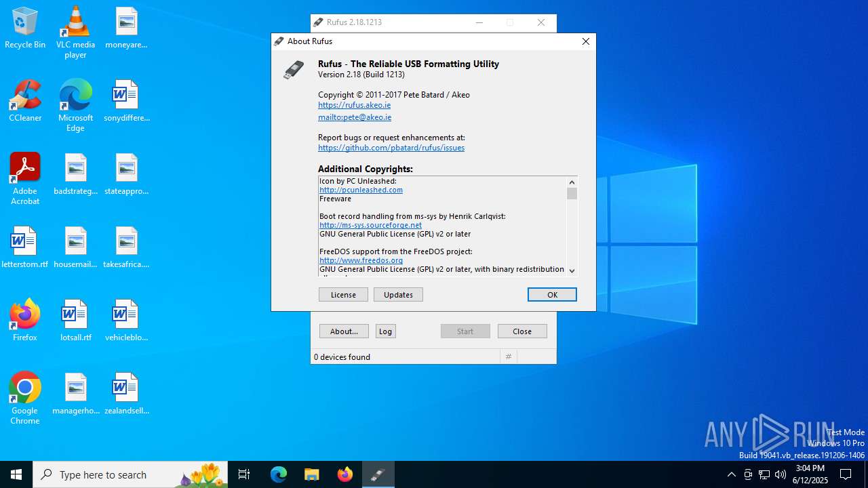Open File Explorer from the taskbar

coord(312,474)
